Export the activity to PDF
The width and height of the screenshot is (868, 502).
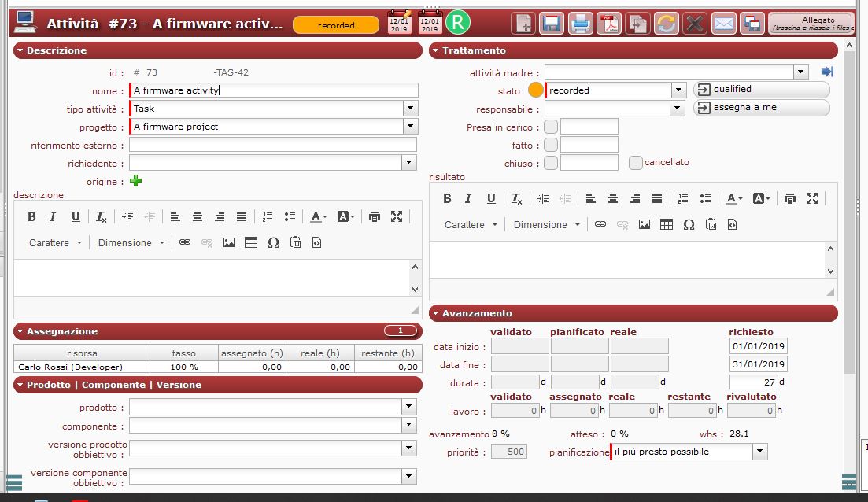coord(608,24)
